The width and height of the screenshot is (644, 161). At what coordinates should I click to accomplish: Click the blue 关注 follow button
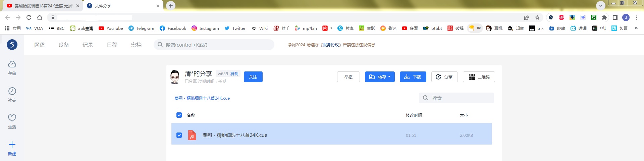point(253,77)
